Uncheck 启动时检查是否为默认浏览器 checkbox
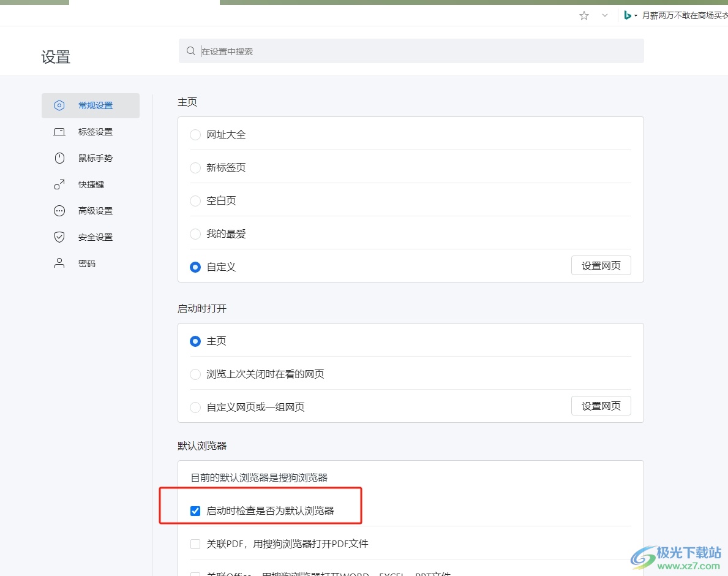The width and height of the screenshot is (728, 576). point(195,511)
